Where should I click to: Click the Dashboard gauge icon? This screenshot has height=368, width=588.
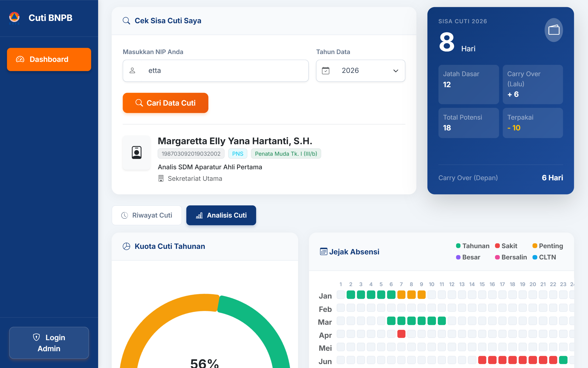pos(20,59)
